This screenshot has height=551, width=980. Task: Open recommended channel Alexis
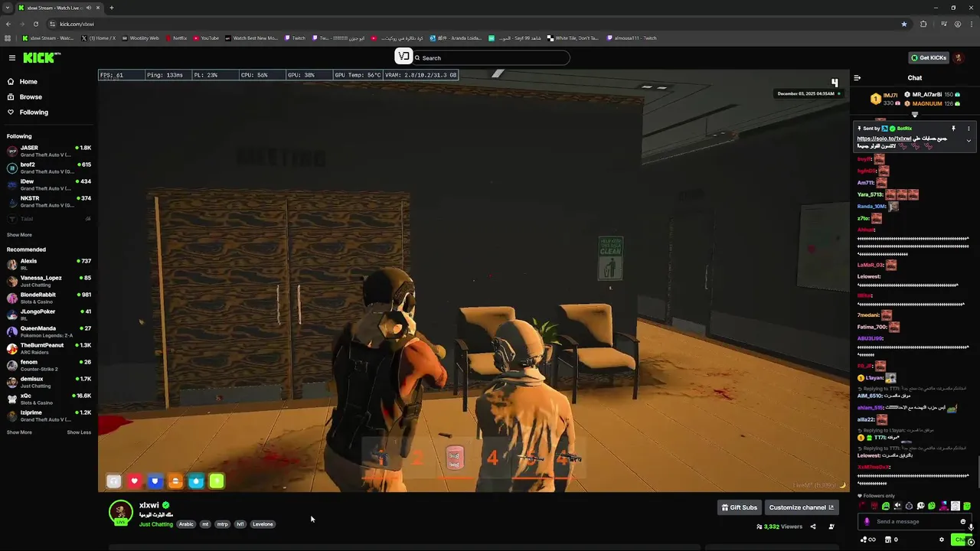49,264
